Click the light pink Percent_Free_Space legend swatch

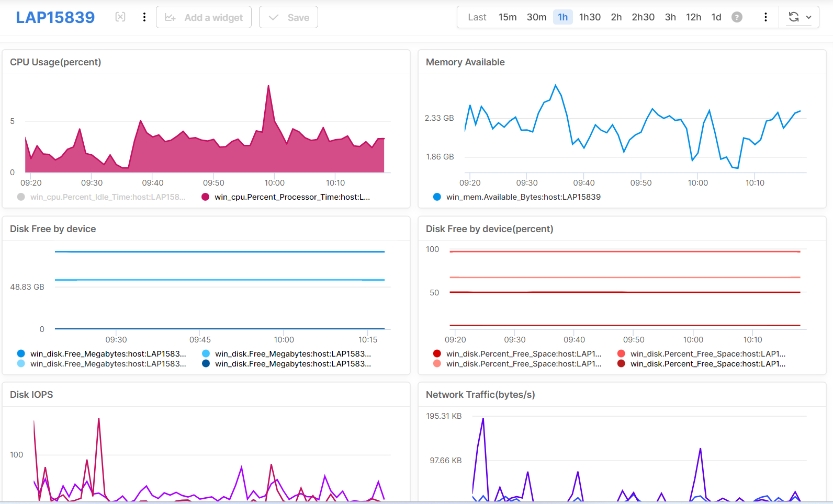tap(437, 364)
